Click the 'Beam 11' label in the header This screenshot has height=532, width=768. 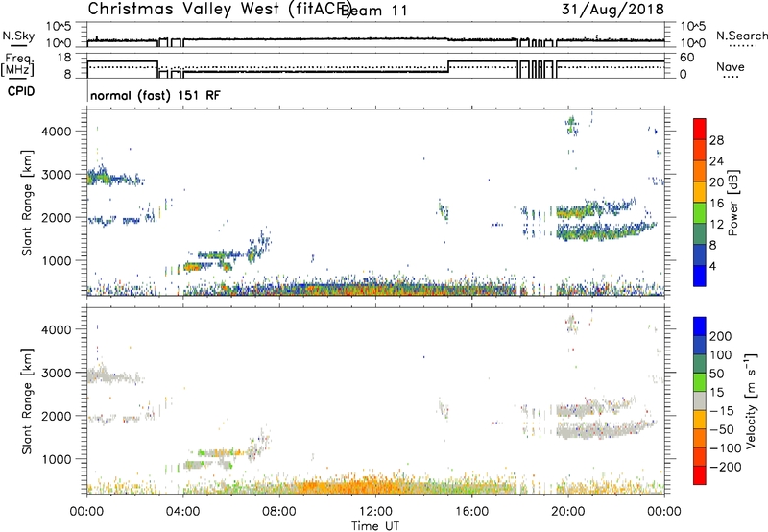click(x=373, y=11)
